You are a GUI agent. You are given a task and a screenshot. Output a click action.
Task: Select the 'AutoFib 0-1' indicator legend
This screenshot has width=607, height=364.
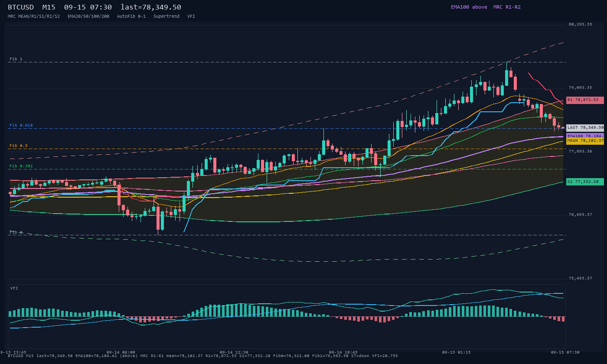point(131,16)
